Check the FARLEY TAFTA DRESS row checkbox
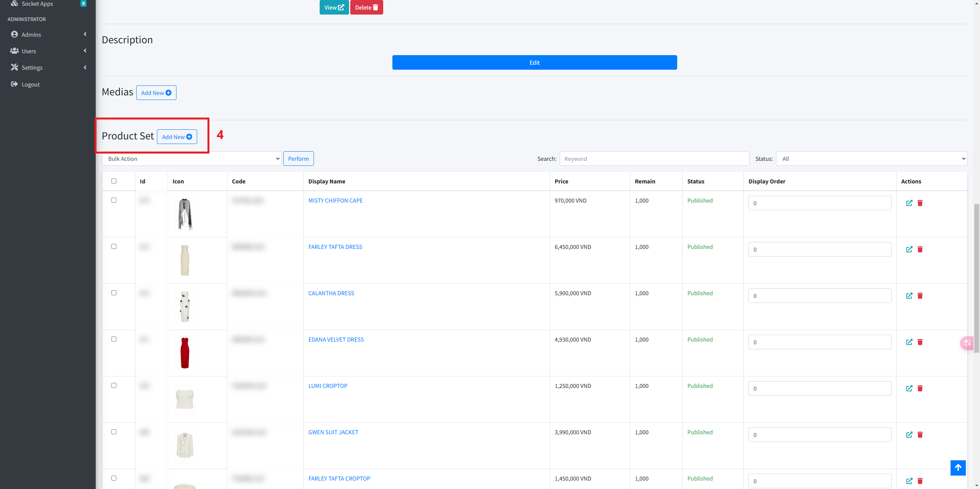 [x=114, y=247]
